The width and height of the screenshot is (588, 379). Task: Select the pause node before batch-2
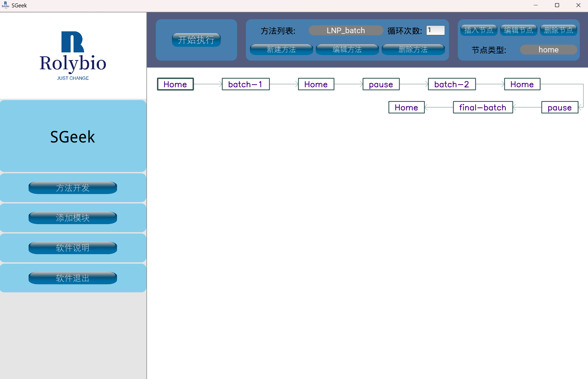[381, 84]
